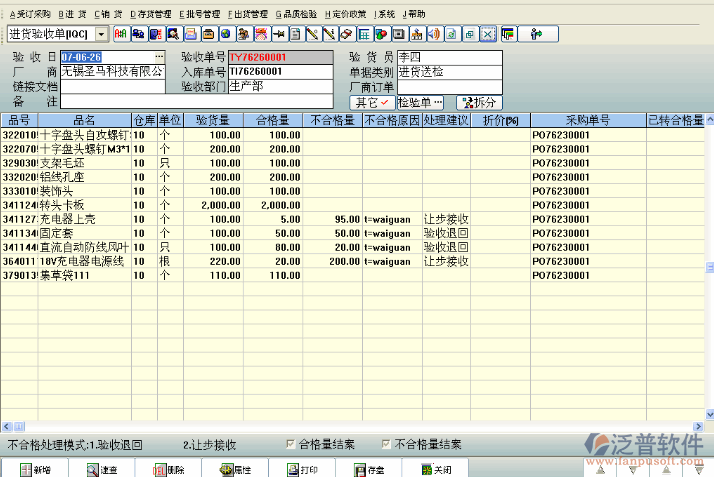714x477 pixels.
Task: Toggle the 其它 check button
Action: 373,102
